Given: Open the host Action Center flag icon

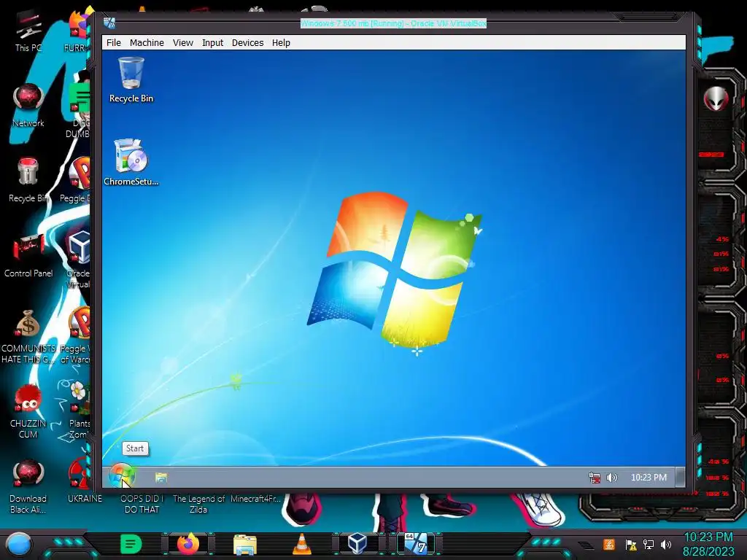Looking at the screenshot, I should pyautogui.click(x=631, y=545).
